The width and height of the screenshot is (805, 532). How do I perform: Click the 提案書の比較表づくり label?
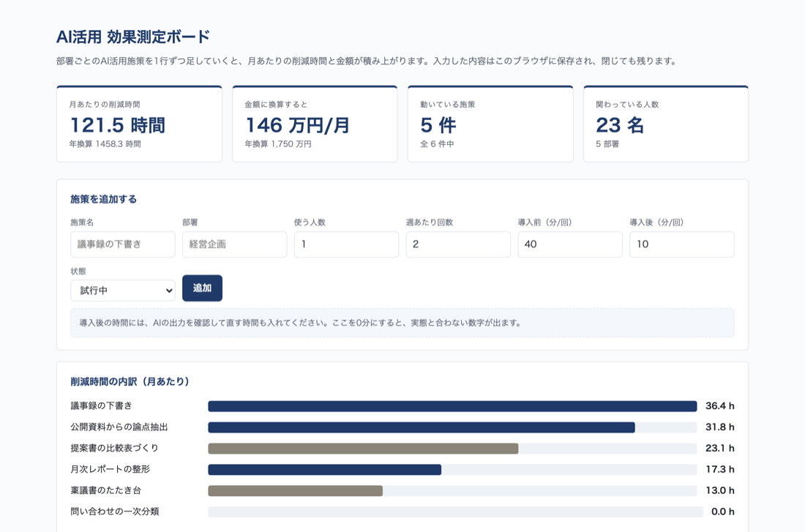pos(114,449)
